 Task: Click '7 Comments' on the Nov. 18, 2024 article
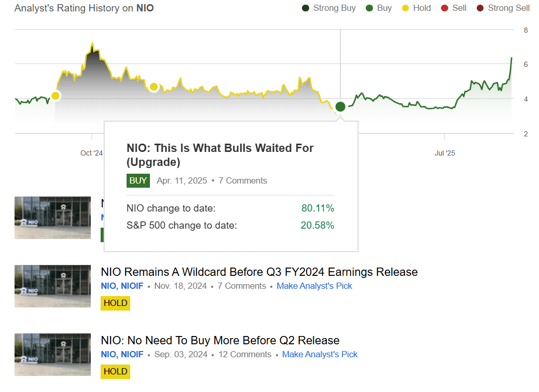242,286
